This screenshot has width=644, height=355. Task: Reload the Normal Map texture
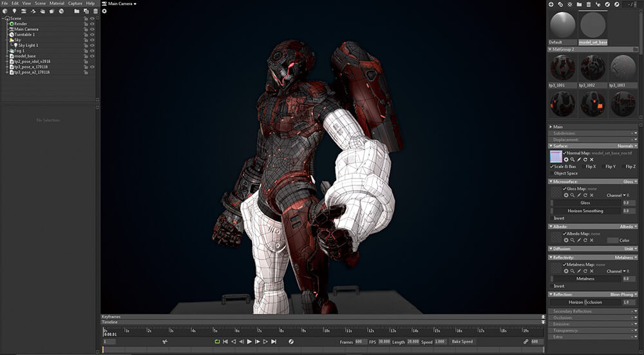[x=585, y=159]
